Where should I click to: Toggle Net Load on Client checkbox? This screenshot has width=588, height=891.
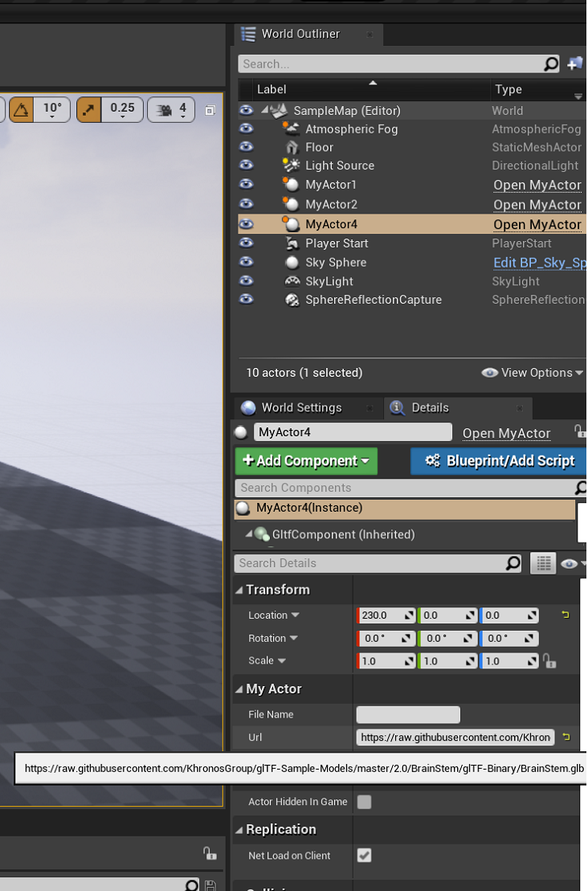[x=364, y=855]
